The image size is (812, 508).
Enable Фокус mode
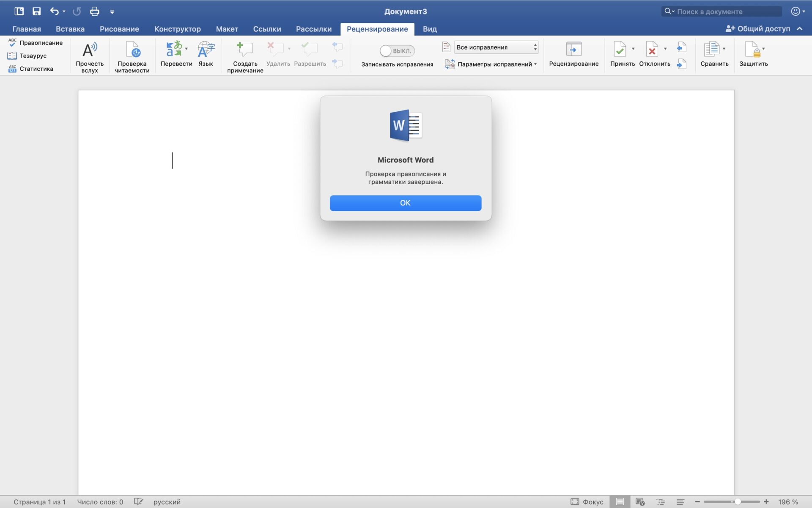coord(587,502)
